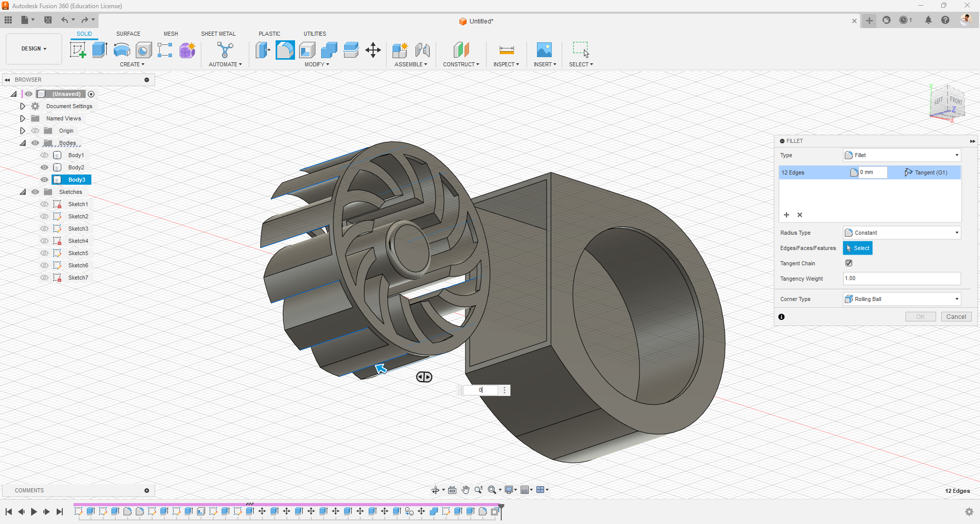The height and width of the screenshot is (524, 980).
Task: Uncheck the Tangent Chain checkbox
Action: (849, 263)
